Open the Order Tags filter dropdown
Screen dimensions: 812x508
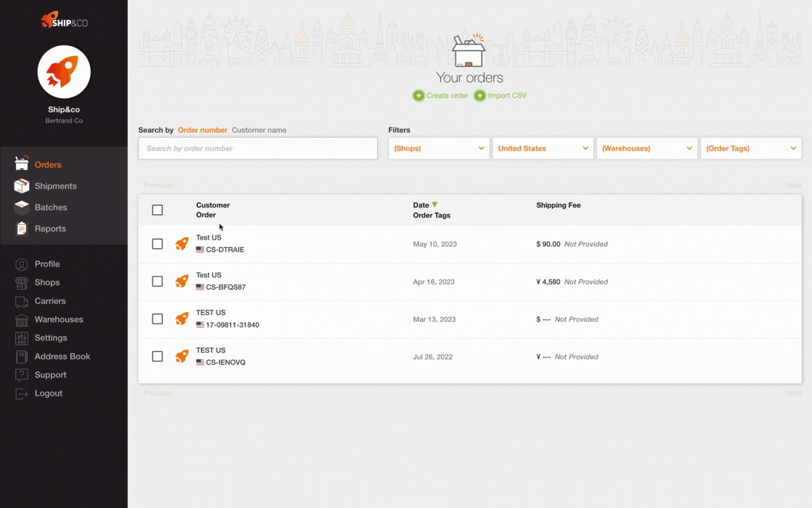pos(751,149)
